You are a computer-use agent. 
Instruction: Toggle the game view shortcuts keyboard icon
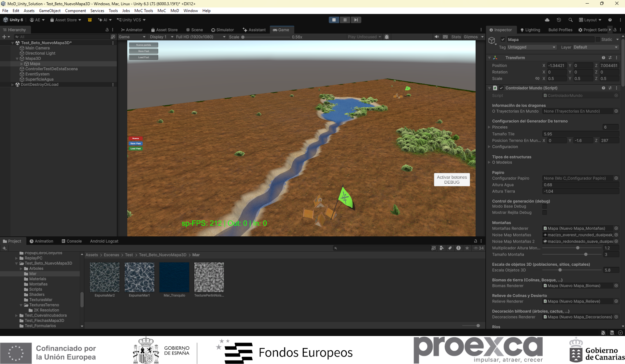(445, 37)
